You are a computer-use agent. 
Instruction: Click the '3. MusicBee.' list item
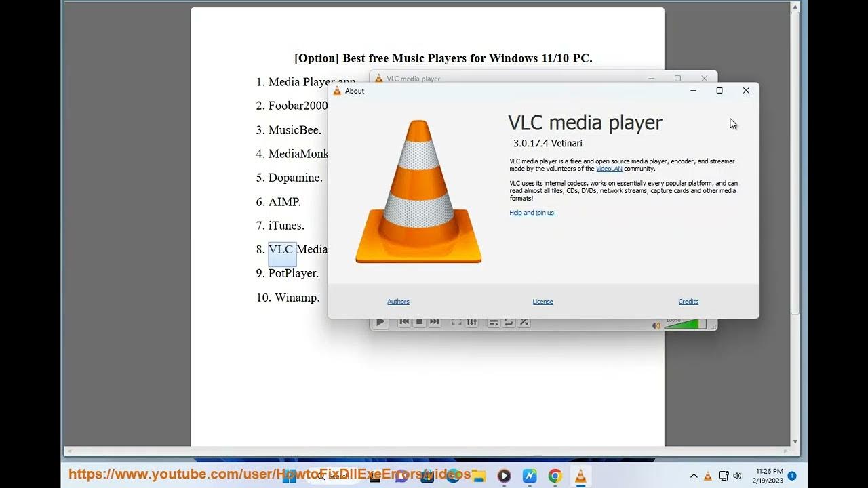point(289,130)
